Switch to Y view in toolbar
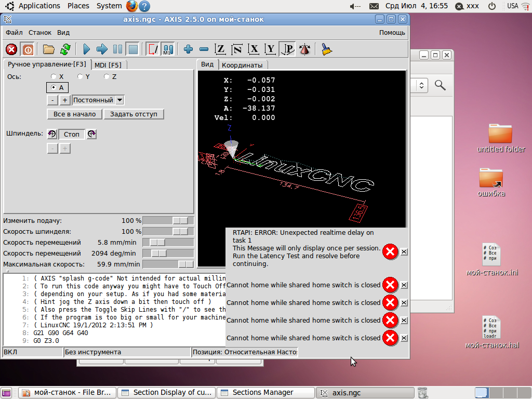Screen dimensions: 532x399 tap(270, 49)
